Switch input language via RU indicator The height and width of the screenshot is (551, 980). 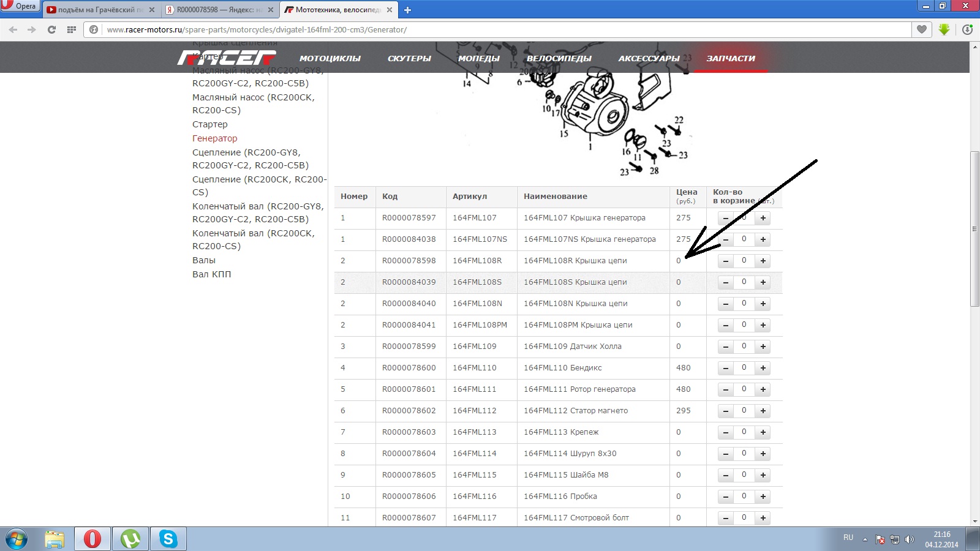[848, 538]
